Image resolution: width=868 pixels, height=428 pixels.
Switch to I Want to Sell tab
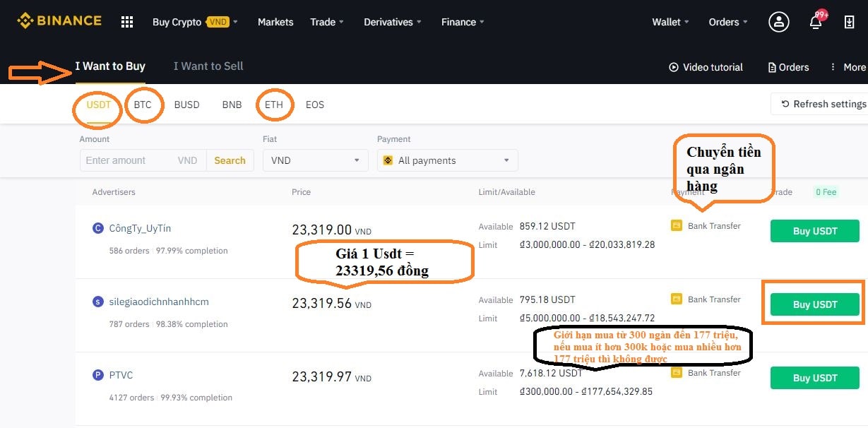pyautogui.click(x=208, y=66)
